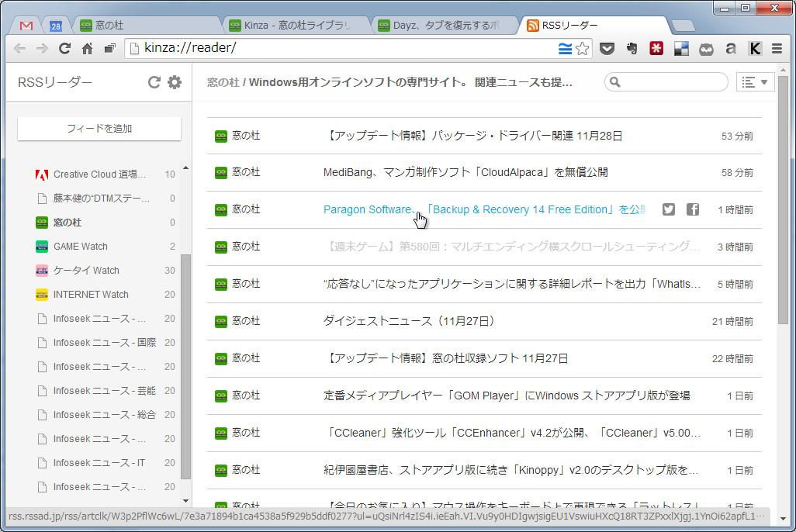Image resolution: width=796 pixels, height=532 pixels.
Task: Open the GAME Watch feed
Action: click(x=81, y=246)
